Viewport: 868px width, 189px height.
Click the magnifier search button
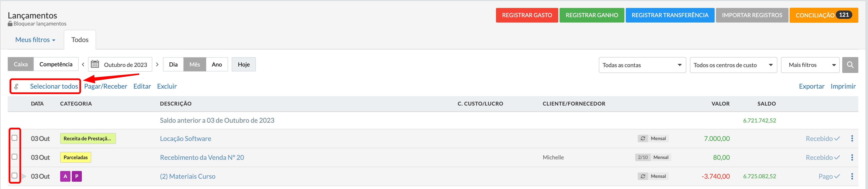[850, 65]
